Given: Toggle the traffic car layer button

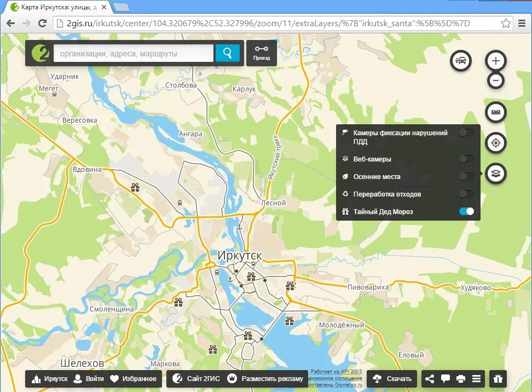Looking at the screenshot, I should (460, 61).
